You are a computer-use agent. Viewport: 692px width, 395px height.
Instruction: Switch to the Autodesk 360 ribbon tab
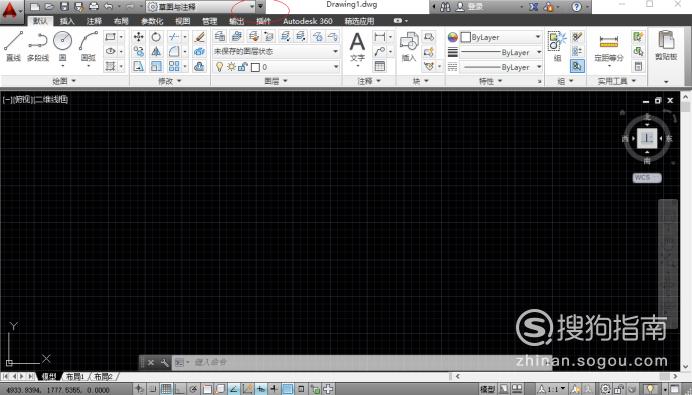point(308,21)
